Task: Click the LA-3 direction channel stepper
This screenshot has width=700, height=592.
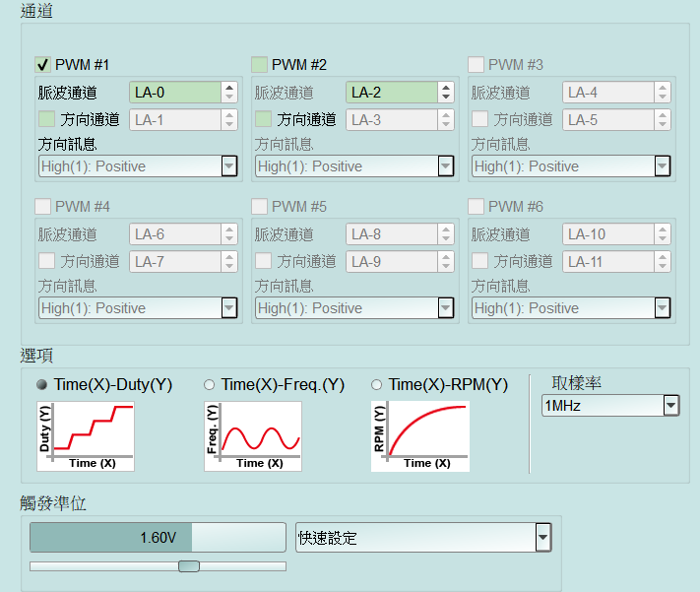Action: (446, 120)
